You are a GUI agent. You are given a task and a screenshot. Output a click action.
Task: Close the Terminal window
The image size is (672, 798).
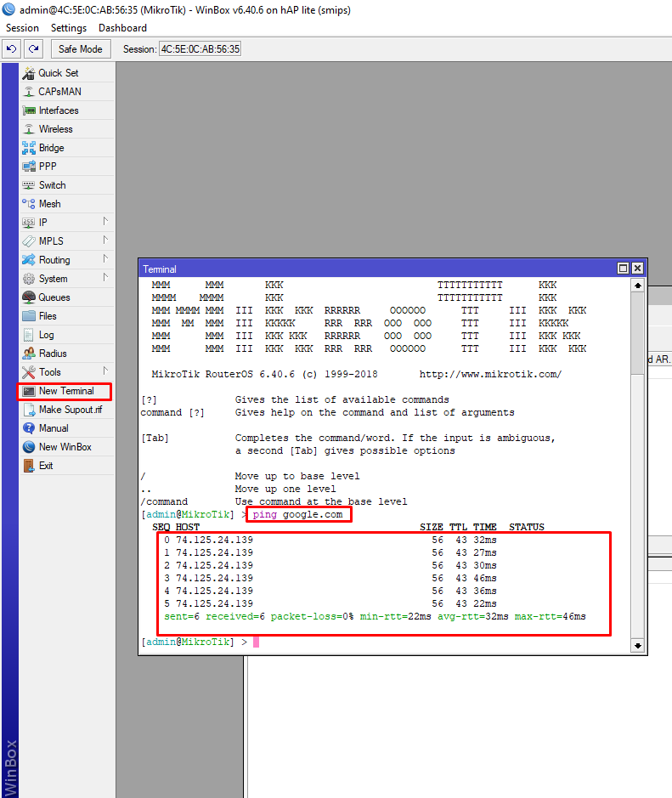tap(637, 269)
